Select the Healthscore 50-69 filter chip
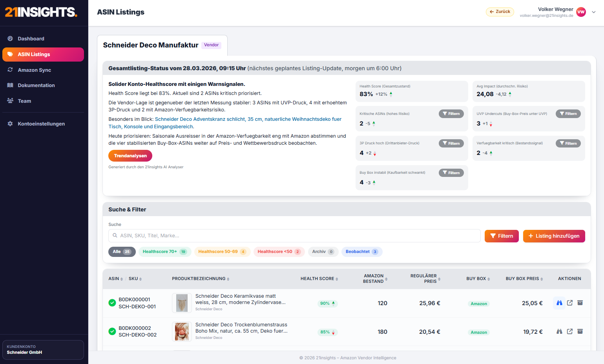This screenshot has width=604, height=364. 222,252
